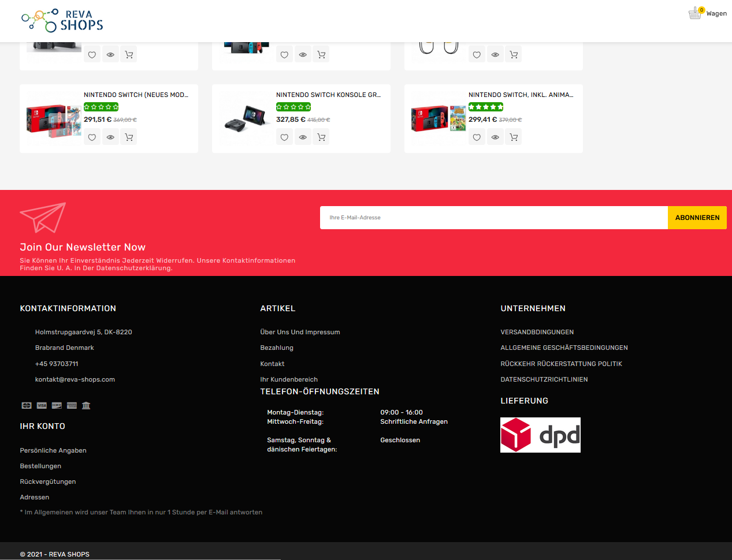Image resolution: width=732 pixels, height=560 pixels.
Task: Quick view Nintendo Switch (Neues Mod... eye icon
Action: (110, 137)
